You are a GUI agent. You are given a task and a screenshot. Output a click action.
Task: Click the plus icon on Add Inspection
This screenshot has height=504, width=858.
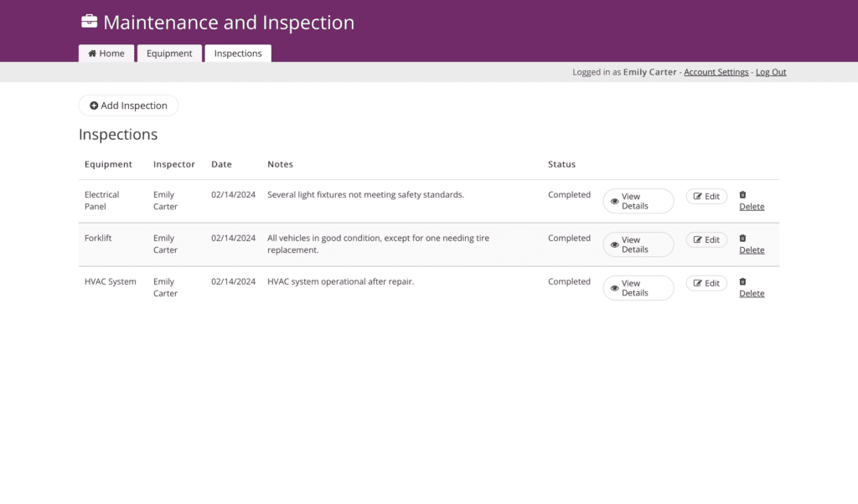(94, 106)
